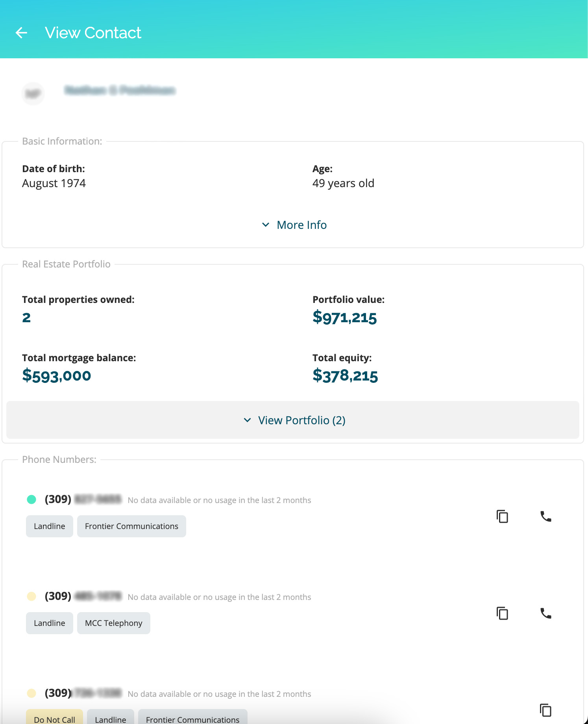Call the first (309) Frontier Communications number

[x=545, y=516]
